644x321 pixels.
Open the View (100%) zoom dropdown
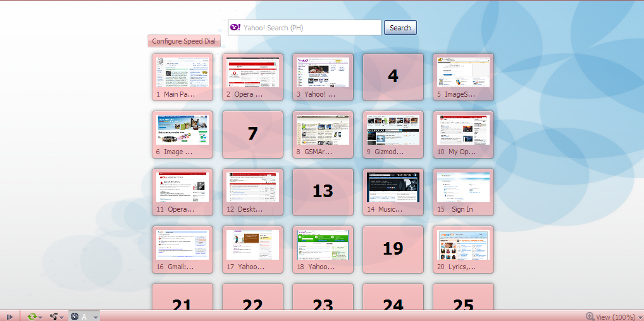[615, 317]
